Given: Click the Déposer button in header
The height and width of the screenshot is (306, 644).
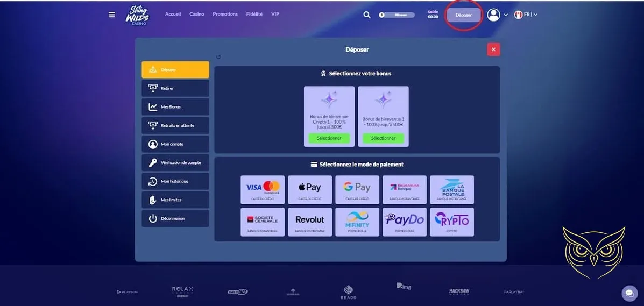Looking at the screenshot, I should coord(464,15).
